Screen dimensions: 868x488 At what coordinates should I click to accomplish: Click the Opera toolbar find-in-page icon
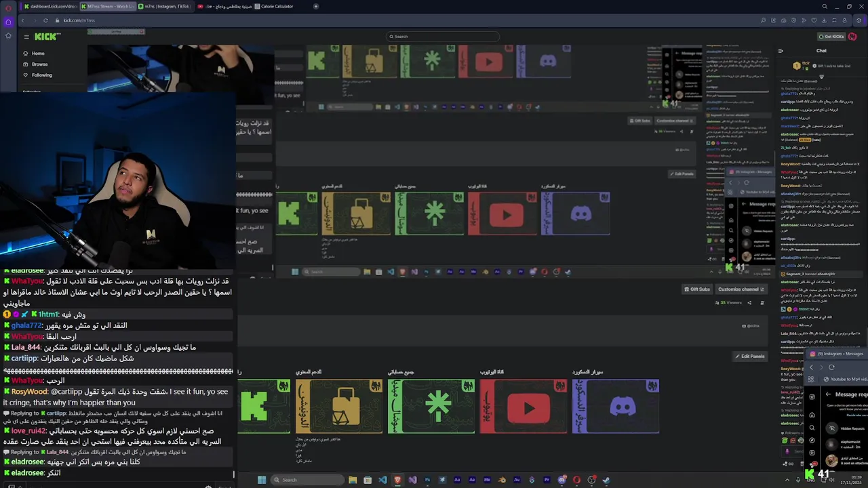pos(763,20)
